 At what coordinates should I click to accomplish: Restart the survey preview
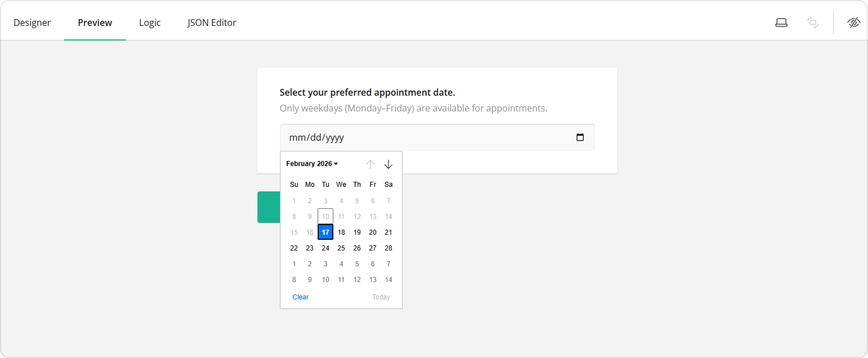point(812,22)
